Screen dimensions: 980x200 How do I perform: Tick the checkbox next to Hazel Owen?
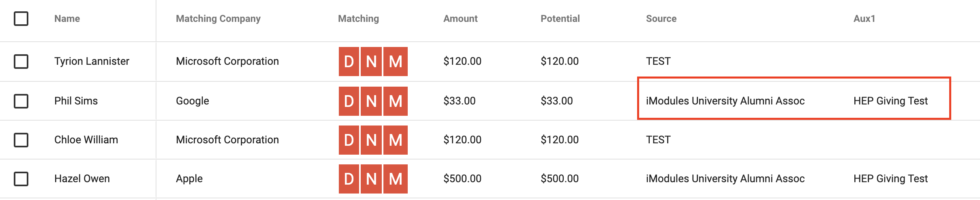coord(21,179)
